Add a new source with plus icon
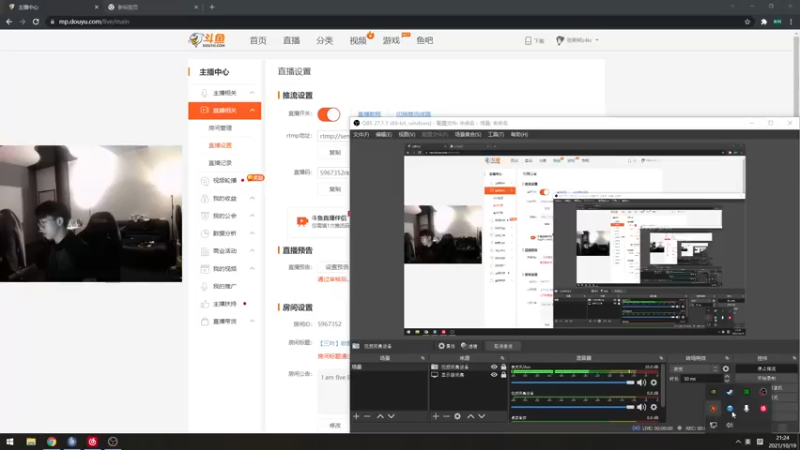 436,416
